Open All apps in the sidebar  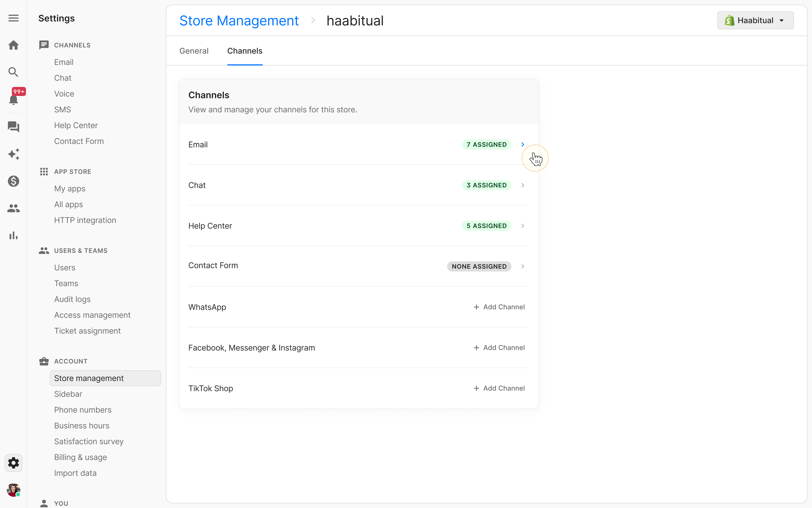[x=69, y=204]
